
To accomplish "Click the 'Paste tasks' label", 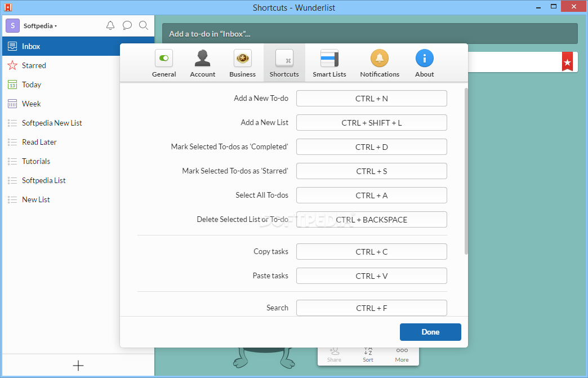I will coord(270,275).
